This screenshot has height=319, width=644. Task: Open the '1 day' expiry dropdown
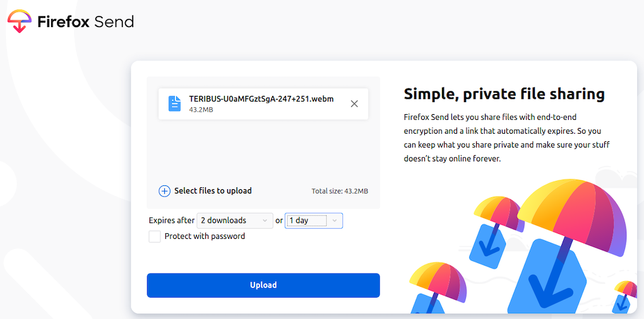(x=307, y=221)
